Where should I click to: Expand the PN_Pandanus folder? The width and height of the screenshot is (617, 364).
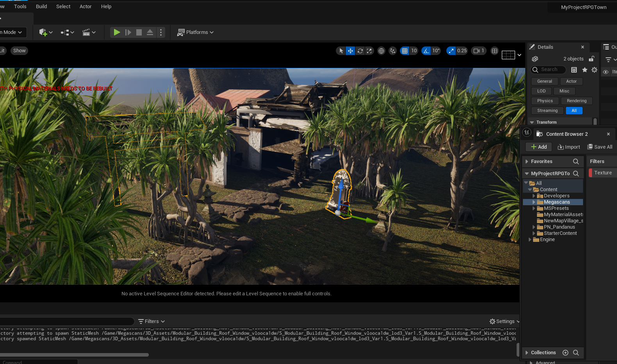[534, 227]
